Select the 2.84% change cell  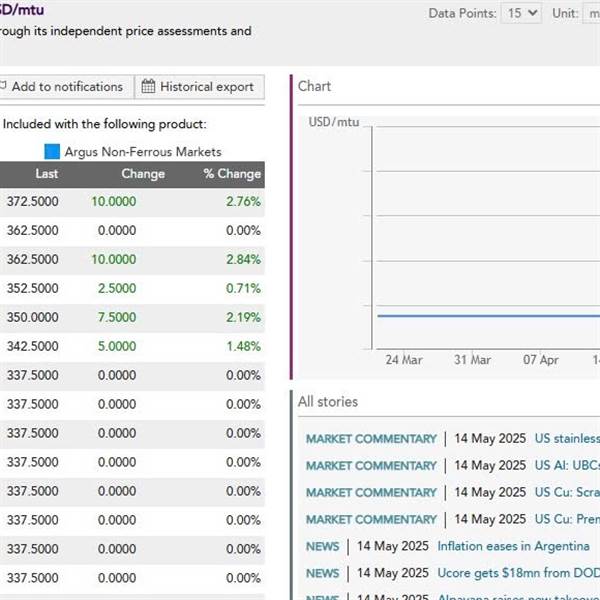coord(243,259)
